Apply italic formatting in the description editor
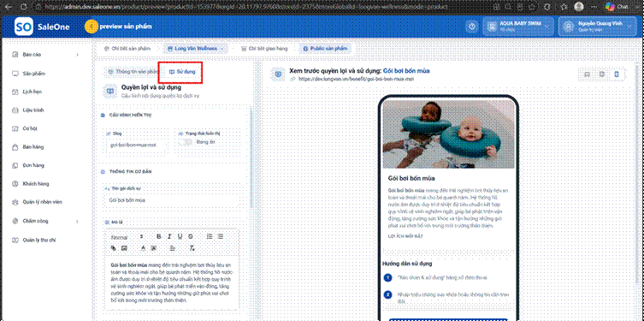 [x=169, y=236]
